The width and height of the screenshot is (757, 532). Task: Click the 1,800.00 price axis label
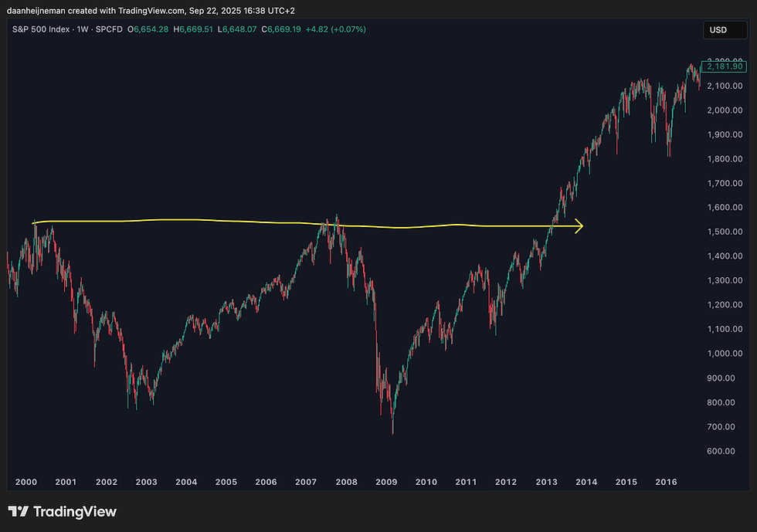click(x=725, y=159)
